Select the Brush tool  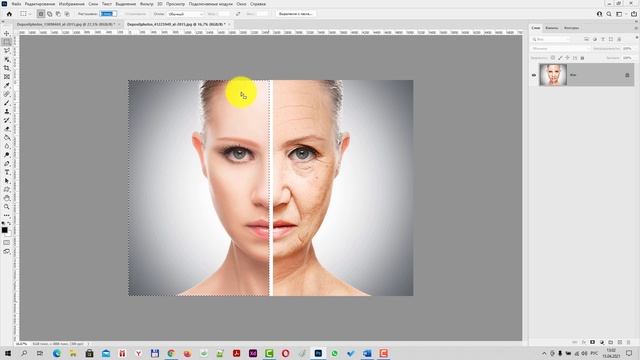[x=7, y=103]
